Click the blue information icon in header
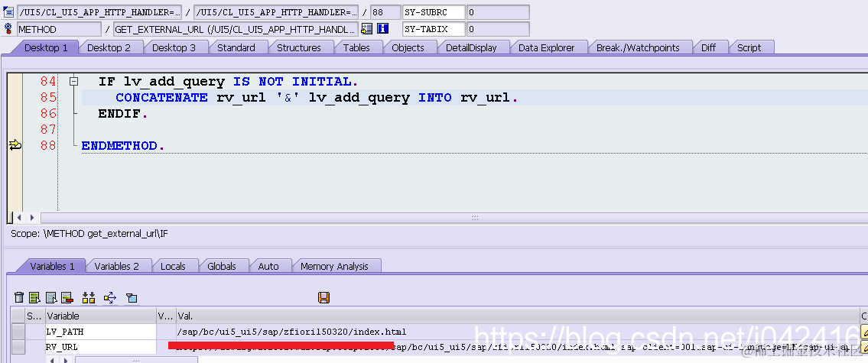 [x=382, y=29]
